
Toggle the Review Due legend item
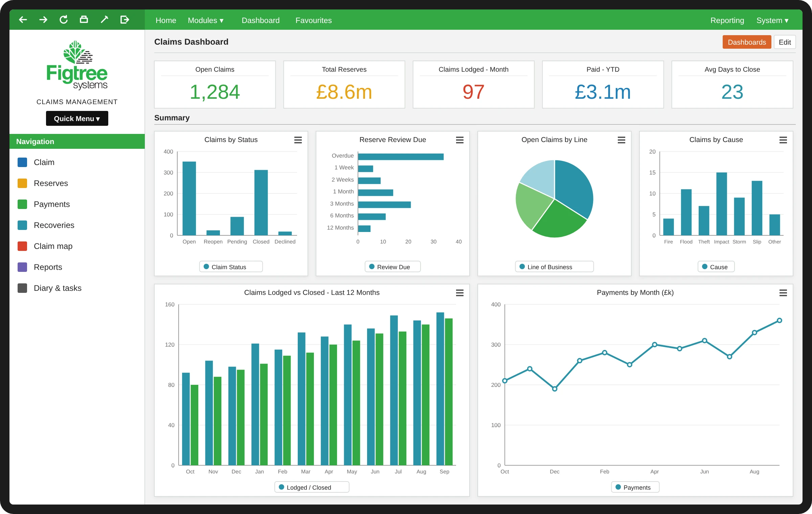point(393,267)
